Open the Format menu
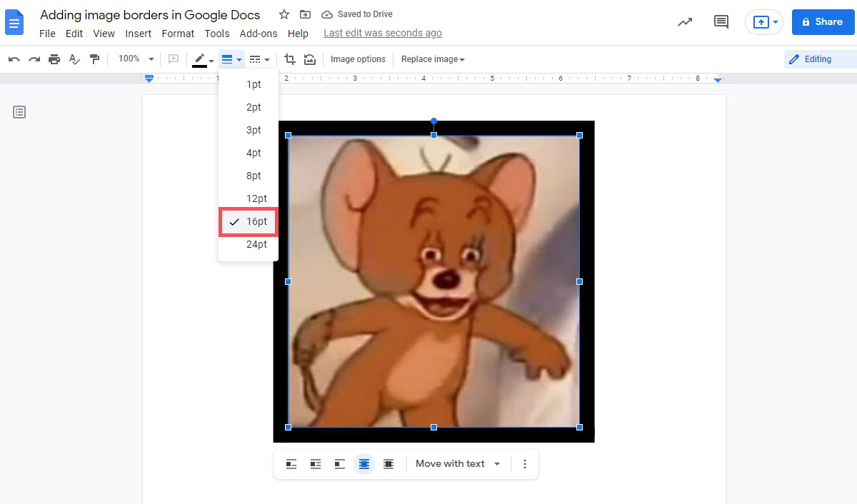 click(x=178, y=34)
